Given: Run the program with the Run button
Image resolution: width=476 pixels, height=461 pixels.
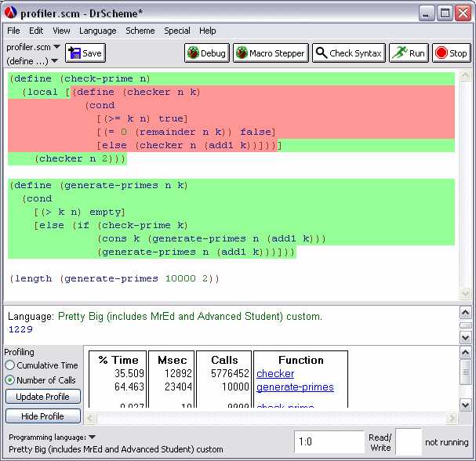Looking at the screenshot, I should (x=409, y=53).
